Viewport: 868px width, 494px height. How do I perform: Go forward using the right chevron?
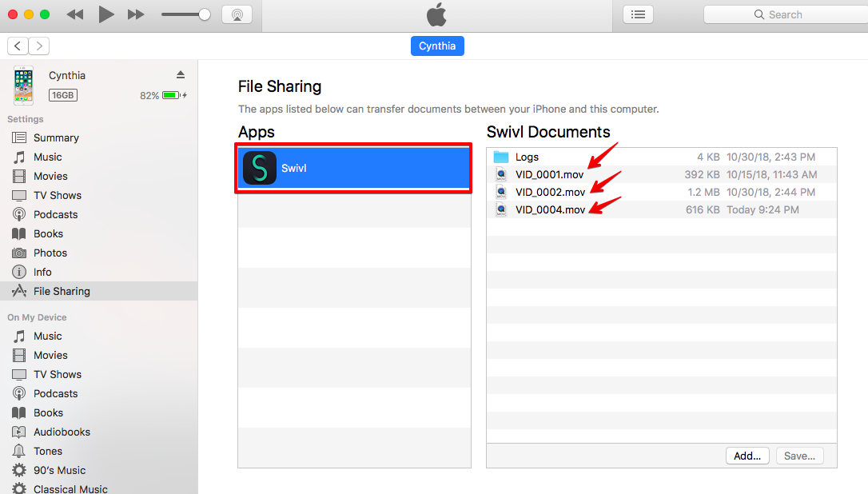pyautogui.click(x=38, y=46)
